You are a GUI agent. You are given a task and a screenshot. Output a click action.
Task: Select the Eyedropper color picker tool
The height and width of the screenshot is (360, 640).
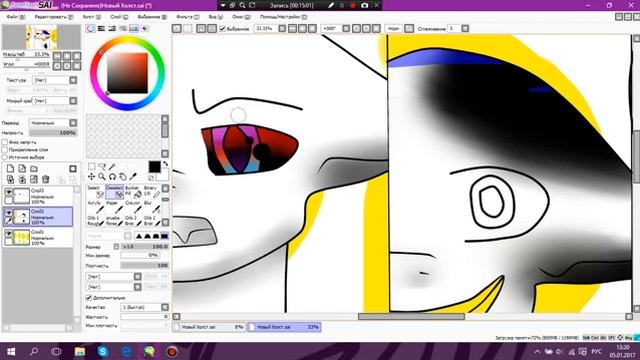tap(133, 176)
